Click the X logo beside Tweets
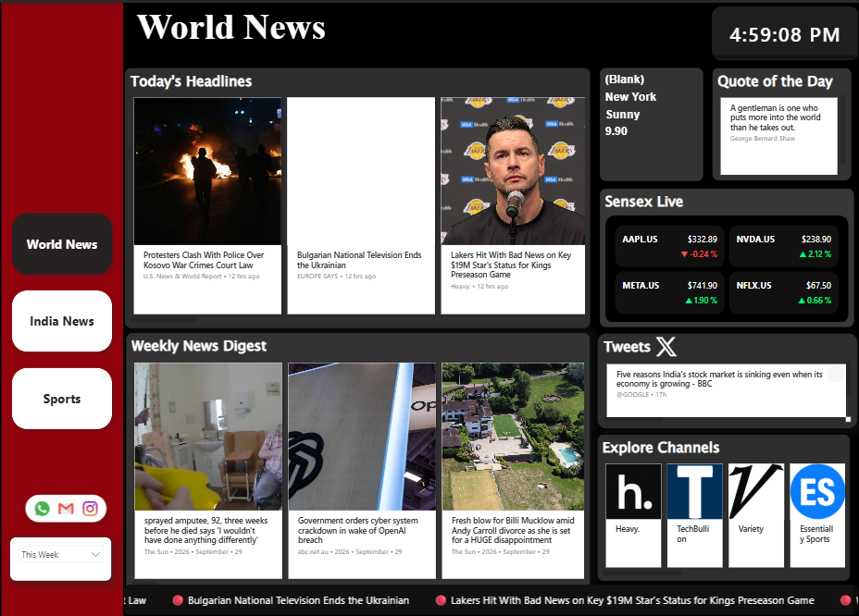 click(666, 347)
